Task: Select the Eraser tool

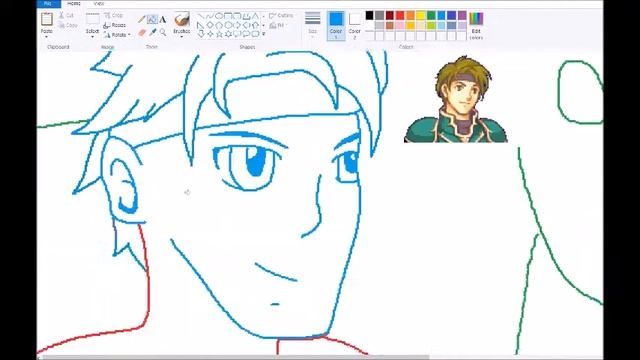Action: [x=142, y=32]
